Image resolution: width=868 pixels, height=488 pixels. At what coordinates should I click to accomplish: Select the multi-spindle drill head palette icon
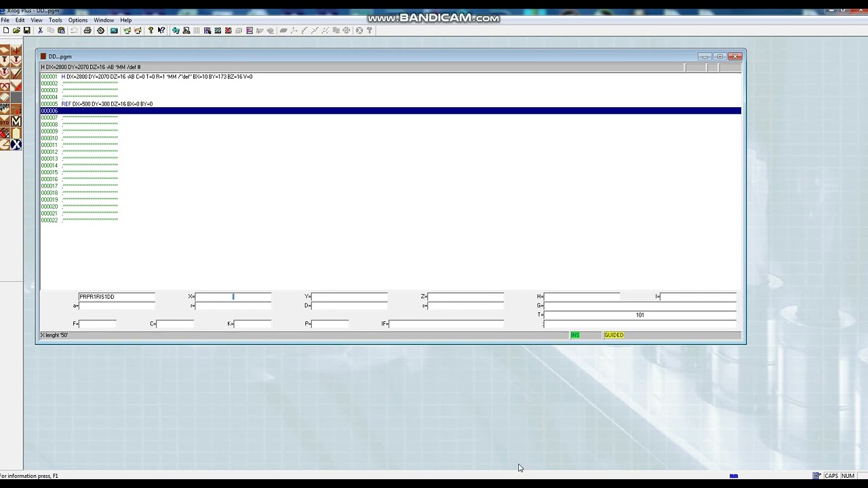(5, 109)
